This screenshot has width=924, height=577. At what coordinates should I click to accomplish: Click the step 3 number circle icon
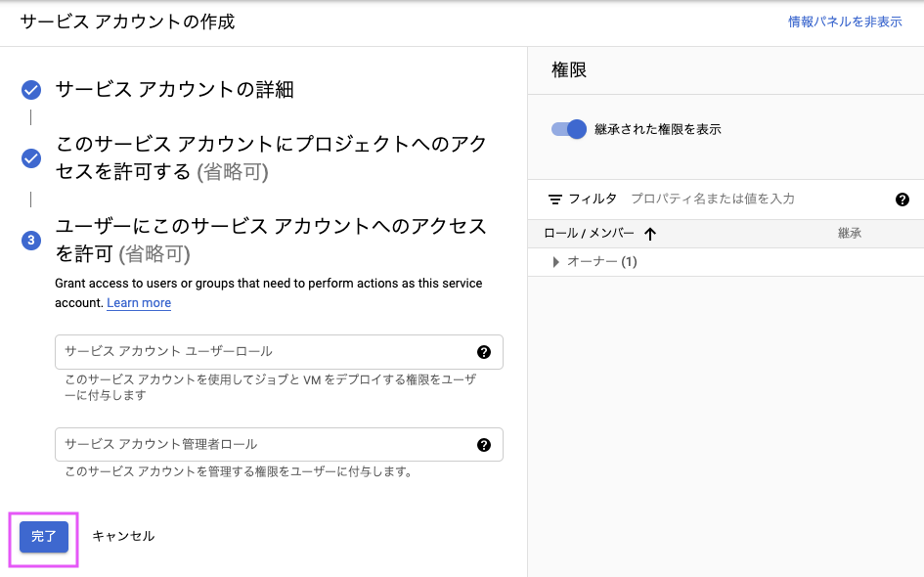31,241
